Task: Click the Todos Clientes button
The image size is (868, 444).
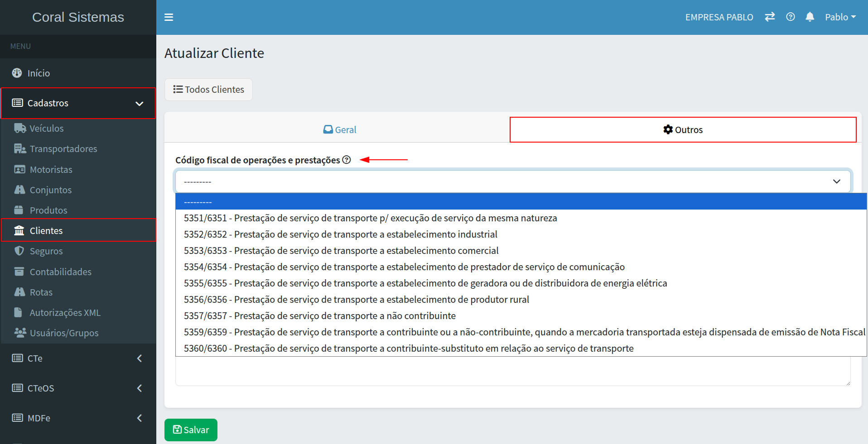Action: (x=208, y=90)
